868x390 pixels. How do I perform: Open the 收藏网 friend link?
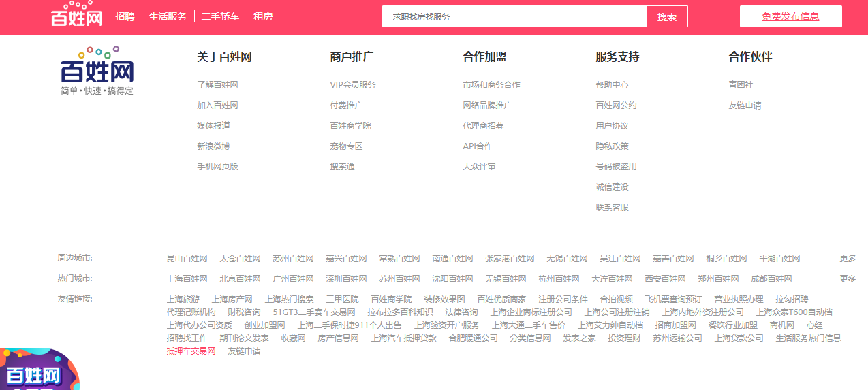click(293, 338)
